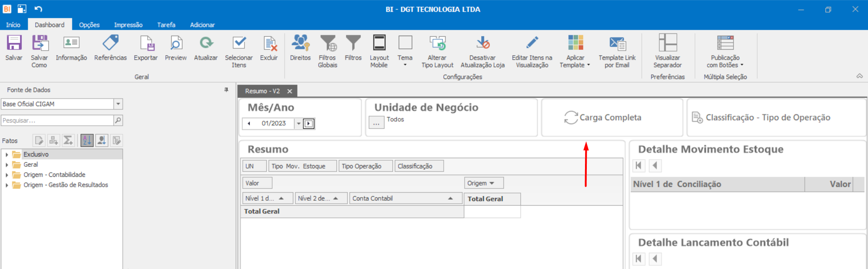This screenshot has height=269, width=868.
Task: Go to first page in Detalhe Movimento Estoque
Action: pyautogui.click(x=638, y=165)
